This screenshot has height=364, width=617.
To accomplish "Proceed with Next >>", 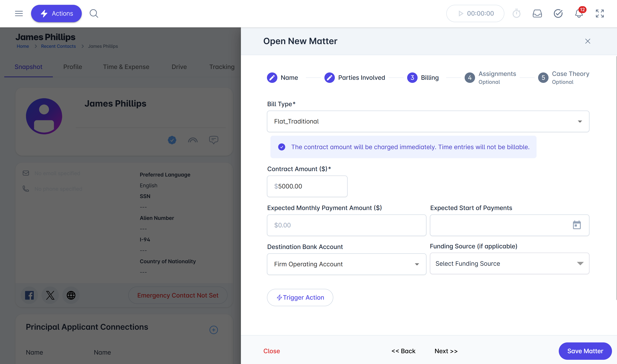I will 446,351.
